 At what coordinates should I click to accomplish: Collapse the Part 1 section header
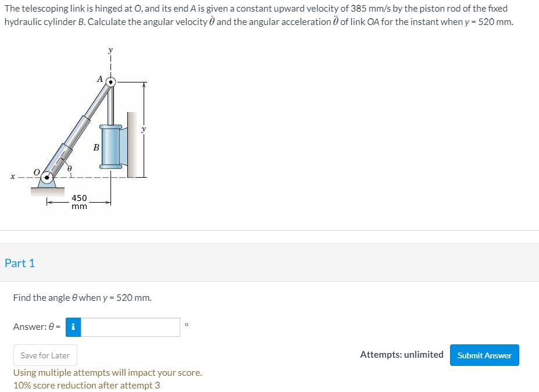pyautogui.click(x=20, y=262)
